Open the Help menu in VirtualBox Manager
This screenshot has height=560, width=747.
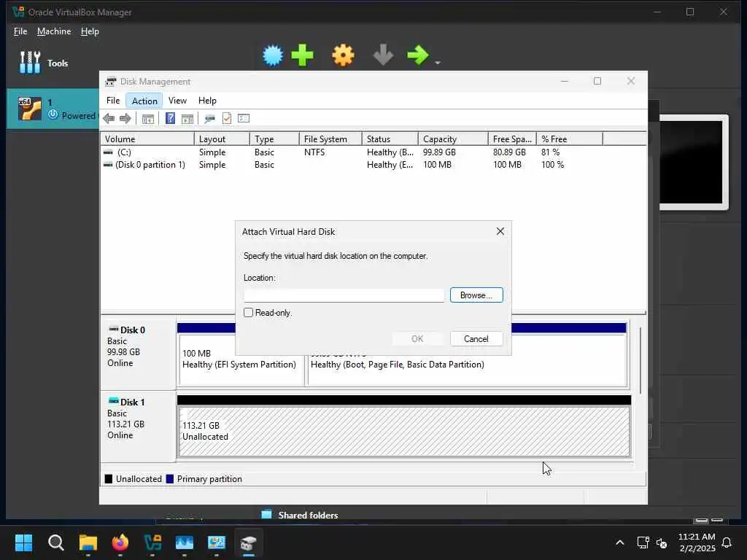[x=90, y=31]
